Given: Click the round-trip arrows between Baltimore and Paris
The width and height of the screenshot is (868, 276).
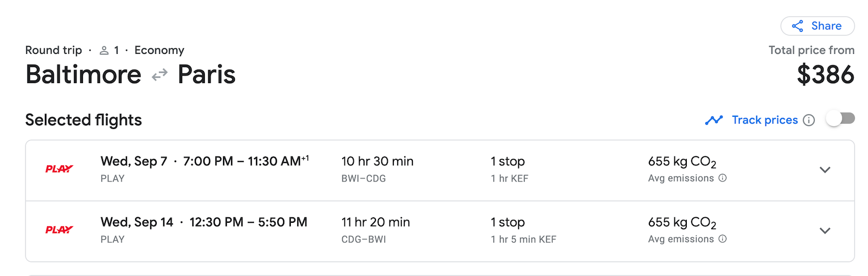Looking at the screenshot, I should (159, 75).
